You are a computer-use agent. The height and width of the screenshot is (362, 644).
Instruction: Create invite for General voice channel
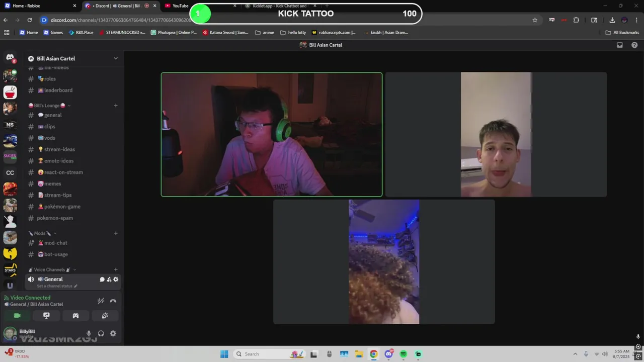tap(109, 280)
